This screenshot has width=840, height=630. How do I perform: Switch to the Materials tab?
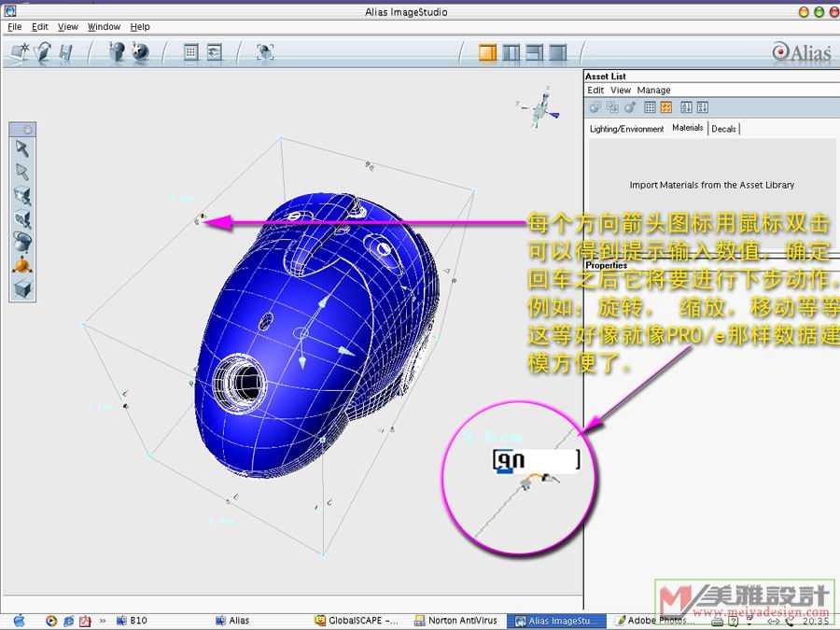point(687,128)
